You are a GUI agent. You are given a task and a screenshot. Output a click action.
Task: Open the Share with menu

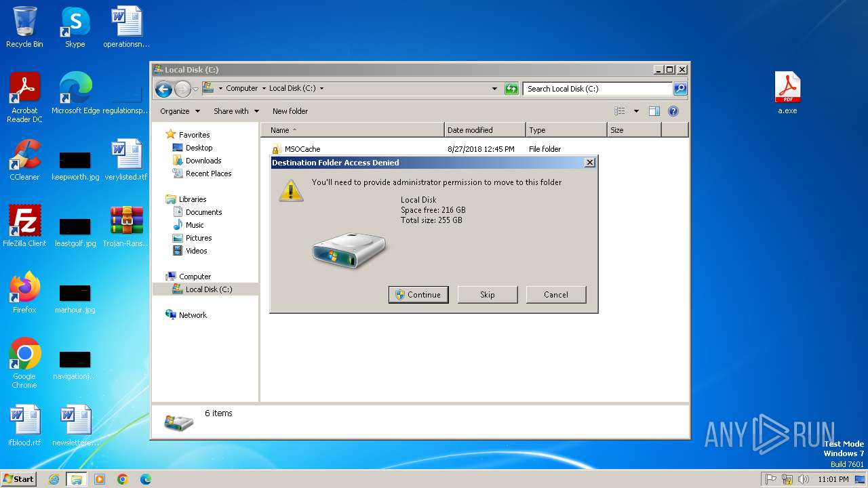[236, 111]
